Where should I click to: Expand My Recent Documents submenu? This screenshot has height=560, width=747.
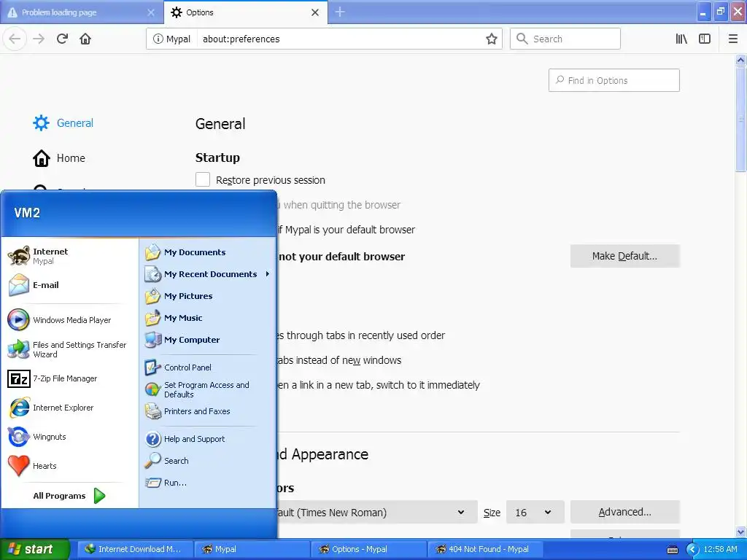(x=208, y=274)
